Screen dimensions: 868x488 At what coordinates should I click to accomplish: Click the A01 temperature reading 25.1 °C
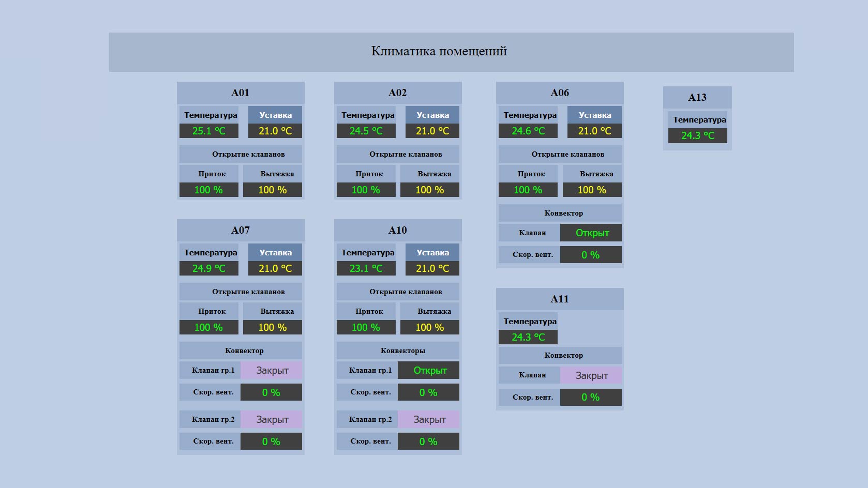pyautogui.click(x=208, y=131)
